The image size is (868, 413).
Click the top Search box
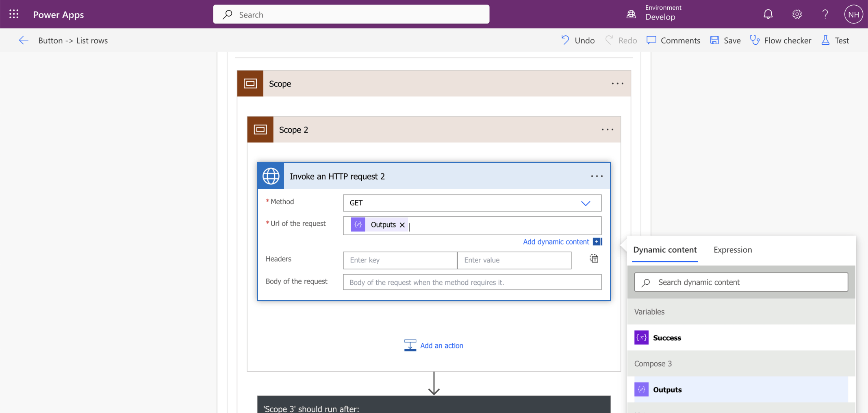point(351,14)
